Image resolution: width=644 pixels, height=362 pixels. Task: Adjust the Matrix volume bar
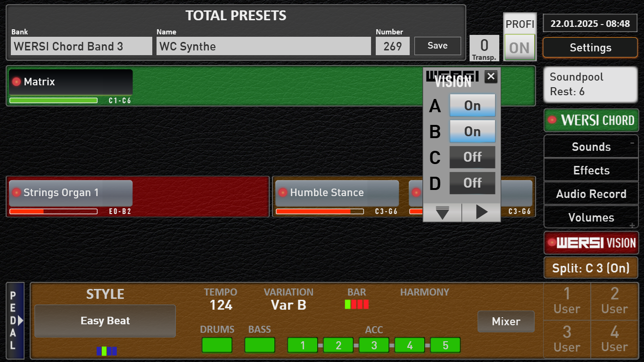[x=53, y=100]
